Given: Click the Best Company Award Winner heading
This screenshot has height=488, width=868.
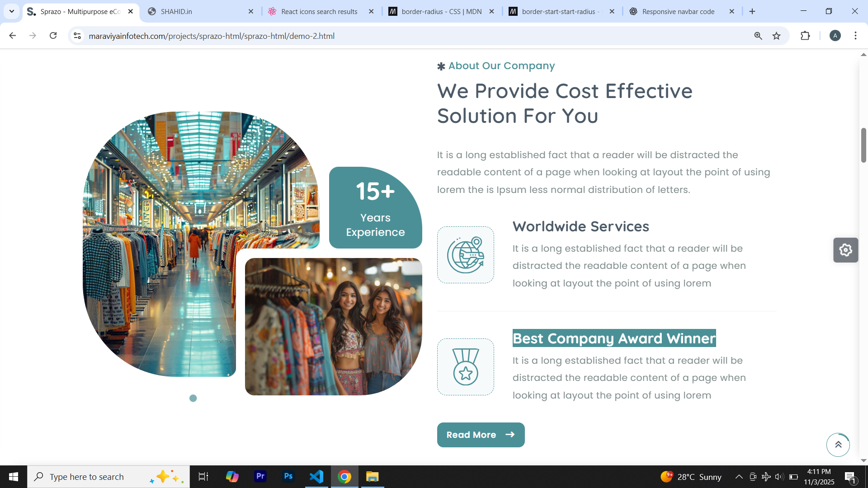Looking at the screenshot, I should click(x=614, y=338).
